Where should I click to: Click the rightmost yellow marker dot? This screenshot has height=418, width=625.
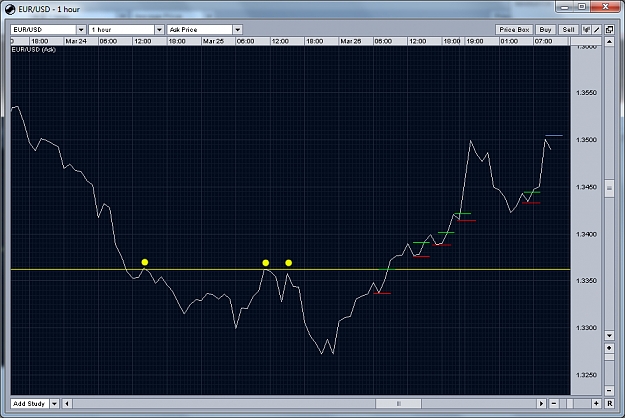(x=289, y=263)
